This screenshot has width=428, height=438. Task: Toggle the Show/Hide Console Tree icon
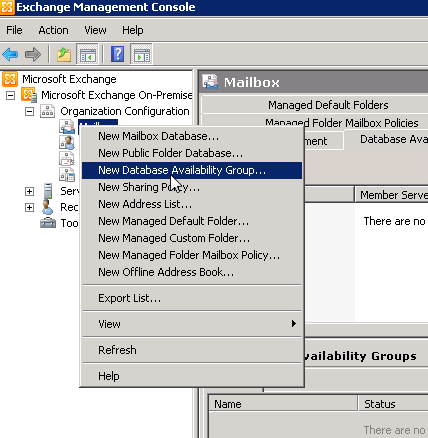(87, 54)
